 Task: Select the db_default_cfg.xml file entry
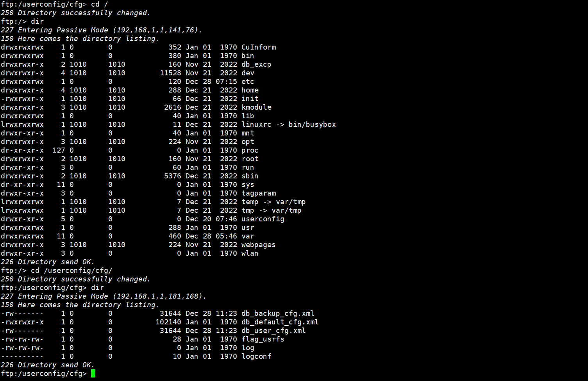(x=280, y=322)
